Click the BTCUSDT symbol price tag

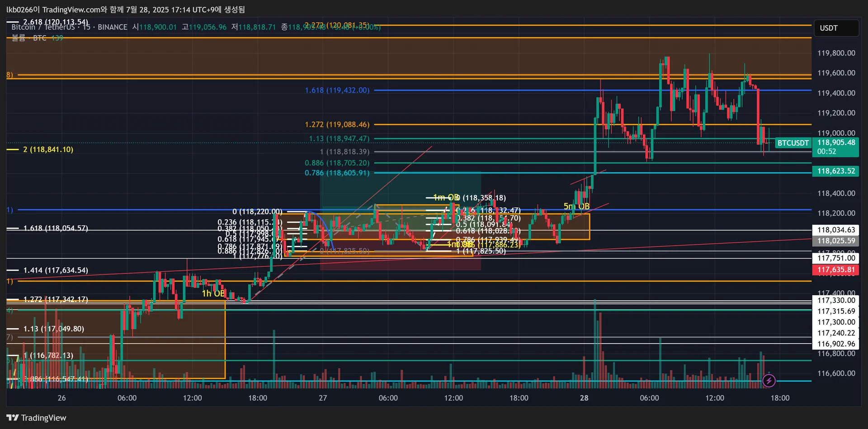tap(793, 143)
